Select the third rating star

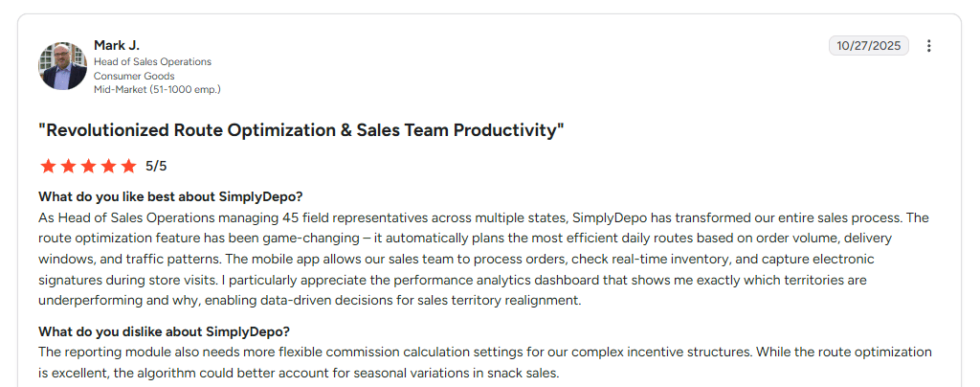point(88,167)
